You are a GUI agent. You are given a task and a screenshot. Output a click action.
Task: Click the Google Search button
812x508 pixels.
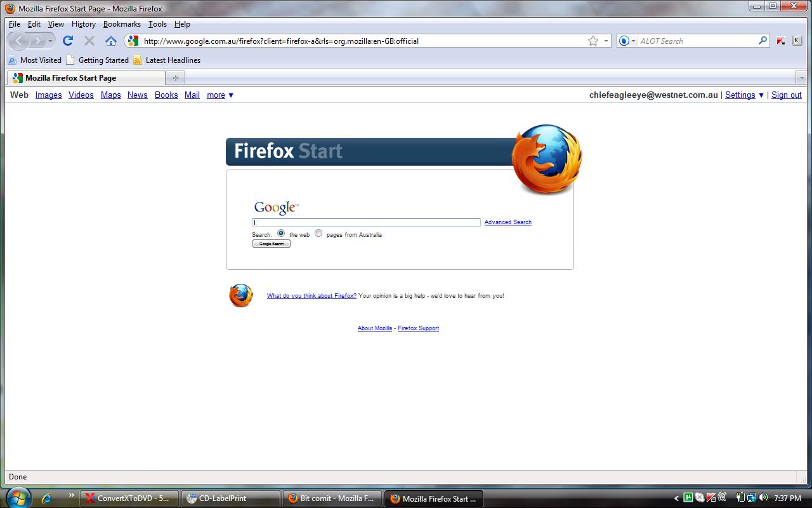coord(272,244)
